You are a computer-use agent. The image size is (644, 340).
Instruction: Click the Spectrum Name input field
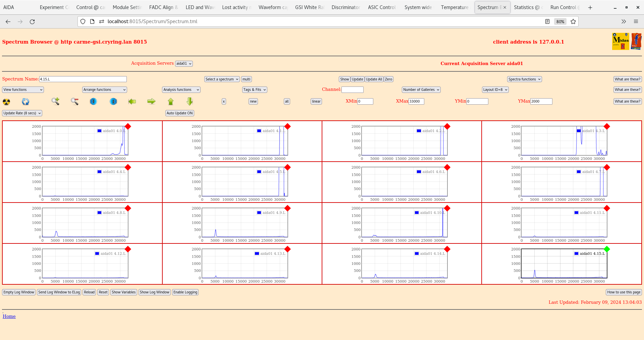click(x=83, y=79)
